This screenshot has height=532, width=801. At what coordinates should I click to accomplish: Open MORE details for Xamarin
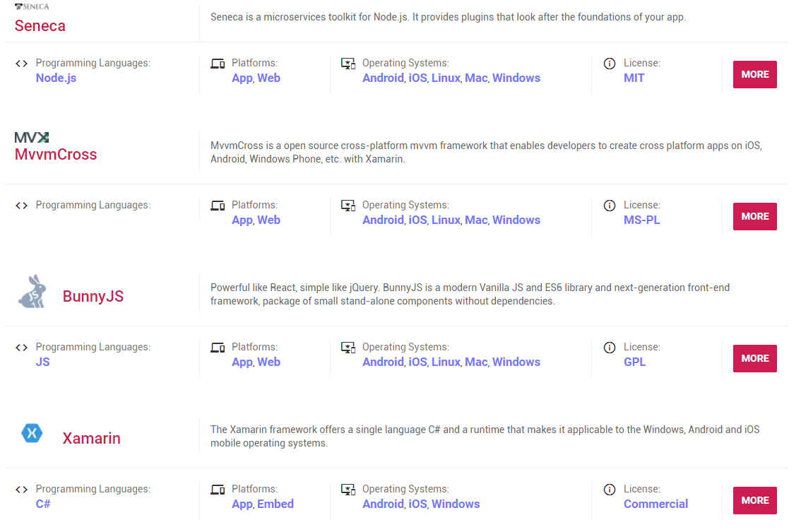tap(754, 501)
